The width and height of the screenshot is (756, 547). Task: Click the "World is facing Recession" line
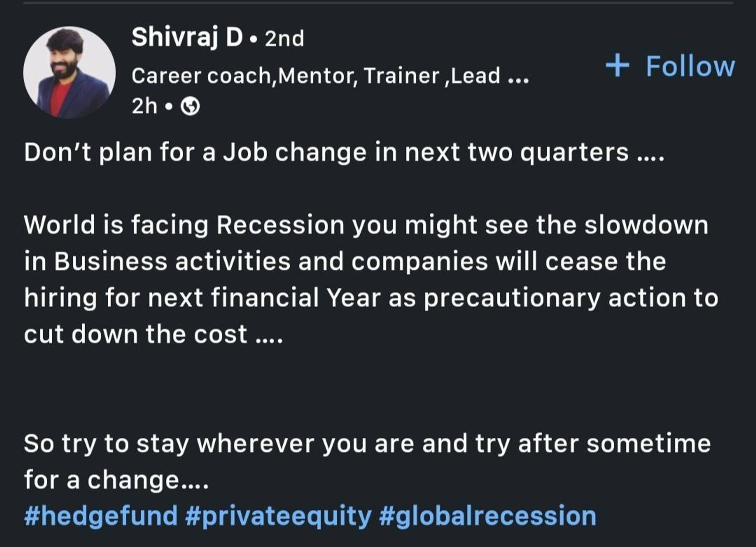tap(366, 225)
